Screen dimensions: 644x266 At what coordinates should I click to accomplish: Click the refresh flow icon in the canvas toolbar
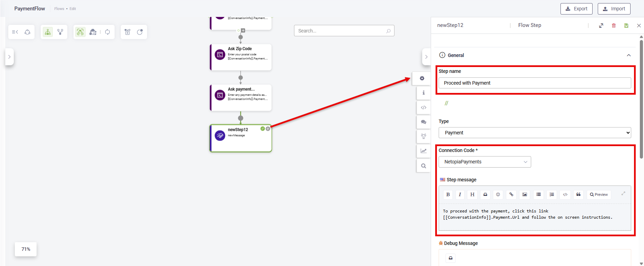[108, 32]
